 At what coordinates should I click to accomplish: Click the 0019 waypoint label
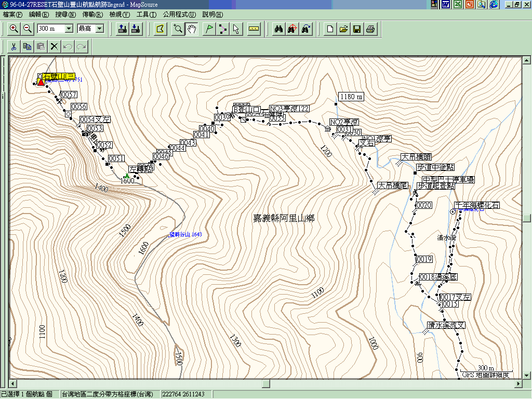point(424,259)
